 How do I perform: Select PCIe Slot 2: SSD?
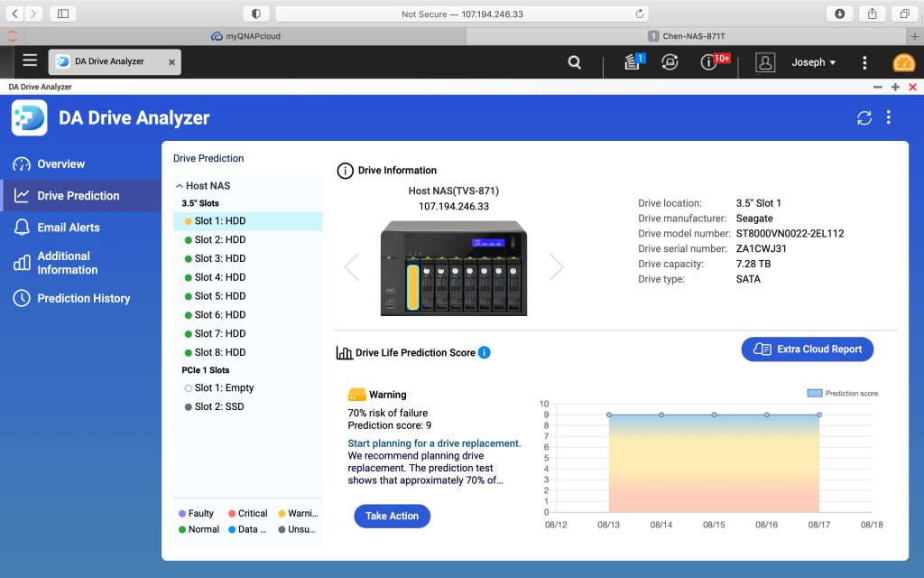(248, 407)
